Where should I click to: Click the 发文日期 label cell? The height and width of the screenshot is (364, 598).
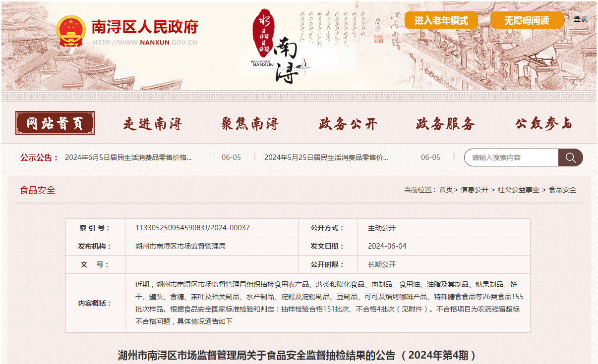coord(328,246)
